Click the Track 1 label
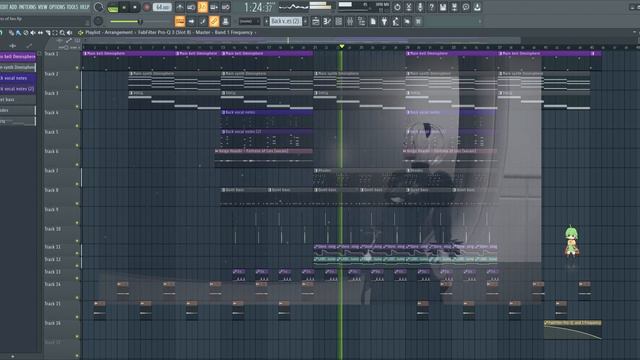The image size is (640, 360). click(x=51, y=54)
